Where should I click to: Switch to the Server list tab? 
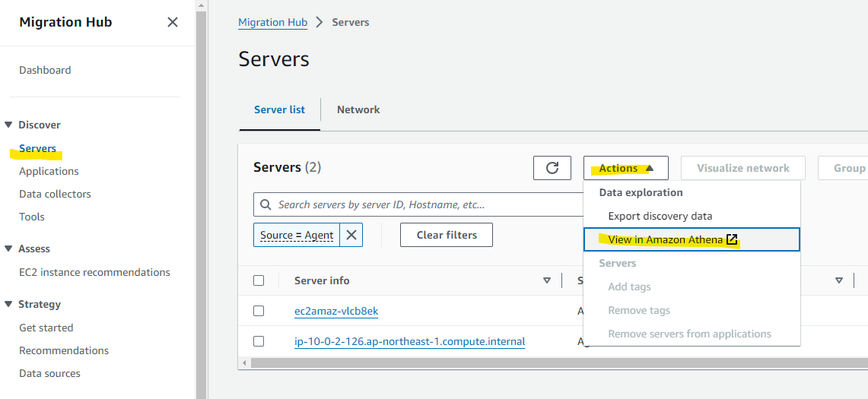click(279, 109)
